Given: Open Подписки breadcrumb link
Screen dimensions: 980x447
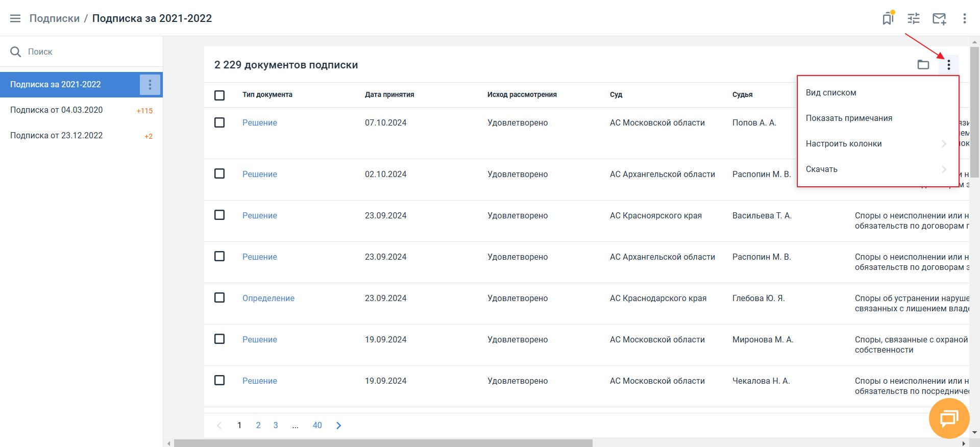Looking at the screenshot, I should (x=55, y=18).
